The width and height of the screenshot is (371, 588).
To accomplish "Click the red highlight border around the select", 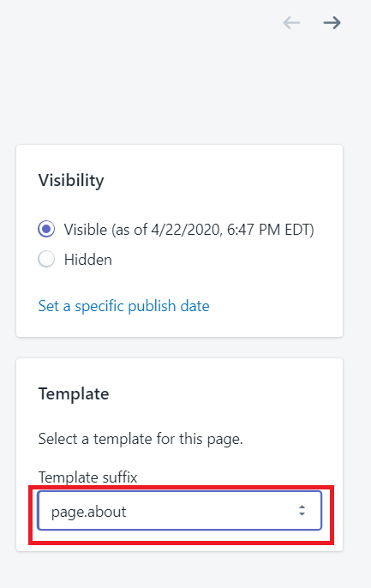I will coord(181,487).
